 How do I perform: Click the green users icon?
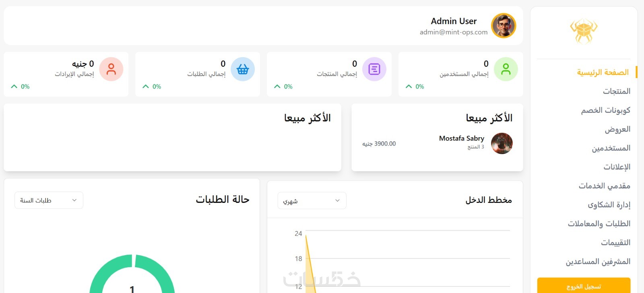(506, 69)
